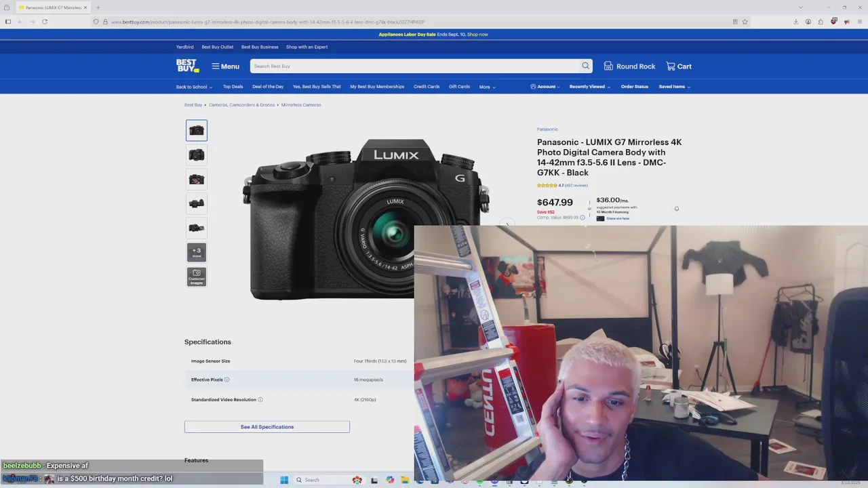Expand the Back to School dropdown
Viewport: 868px width, 488px height.
click(194, 87)
